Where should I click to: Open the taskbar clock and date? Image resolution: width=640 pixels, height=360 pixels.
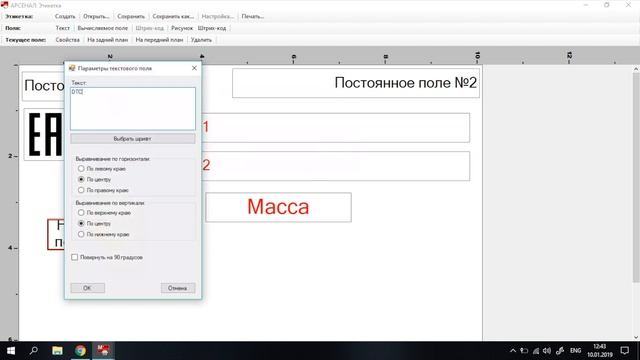pyautogui.click(x=600, y=351)
